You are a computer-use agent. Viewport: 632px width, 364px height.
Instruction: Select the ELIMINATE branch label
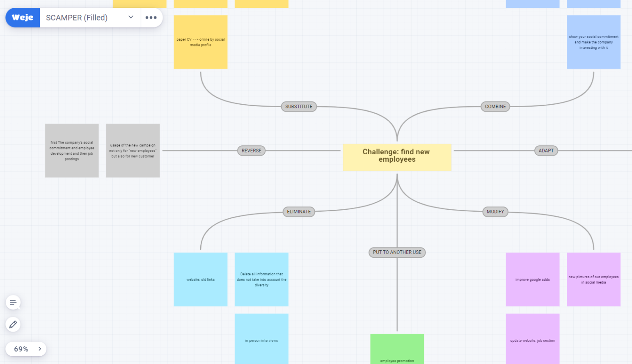(299, 212)
